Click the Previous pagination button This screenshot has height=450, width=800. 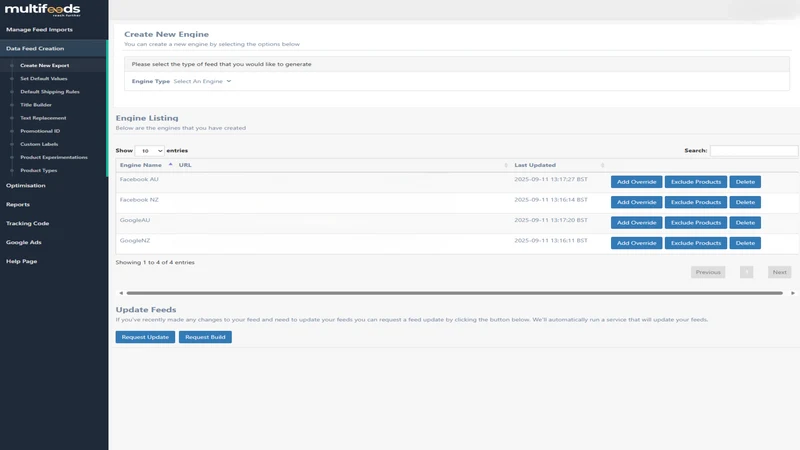coord(708,272)
